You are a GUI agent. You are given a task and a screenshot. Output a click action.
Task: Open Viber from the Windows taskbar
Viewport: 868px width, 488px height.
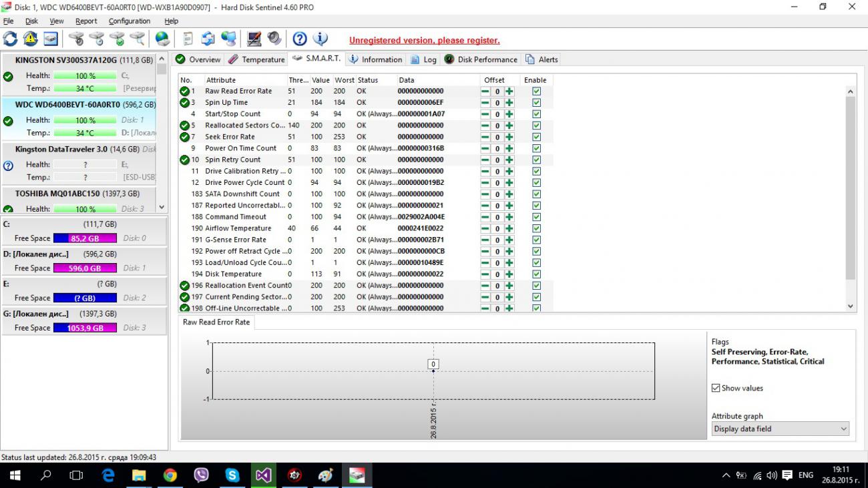click(201, 475)
